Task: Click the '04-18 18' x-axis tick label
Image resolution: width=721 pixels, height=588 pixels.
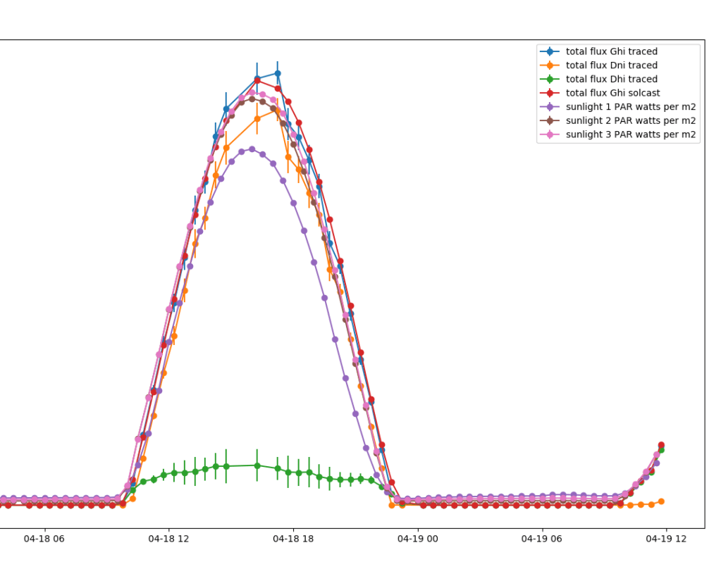Action: pyautogui.click(x=293, y=539)
